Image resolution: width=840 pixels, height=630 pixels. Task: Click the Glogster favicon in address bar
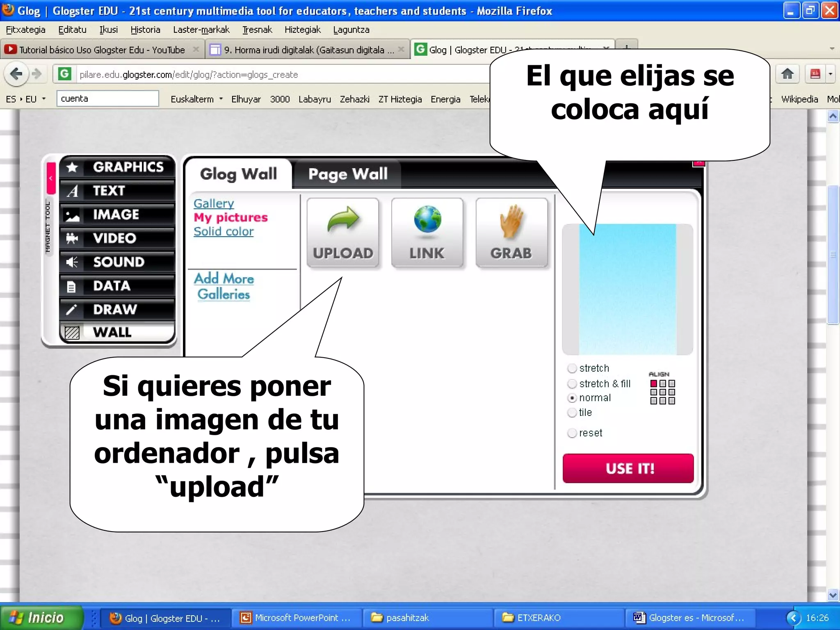64,74
